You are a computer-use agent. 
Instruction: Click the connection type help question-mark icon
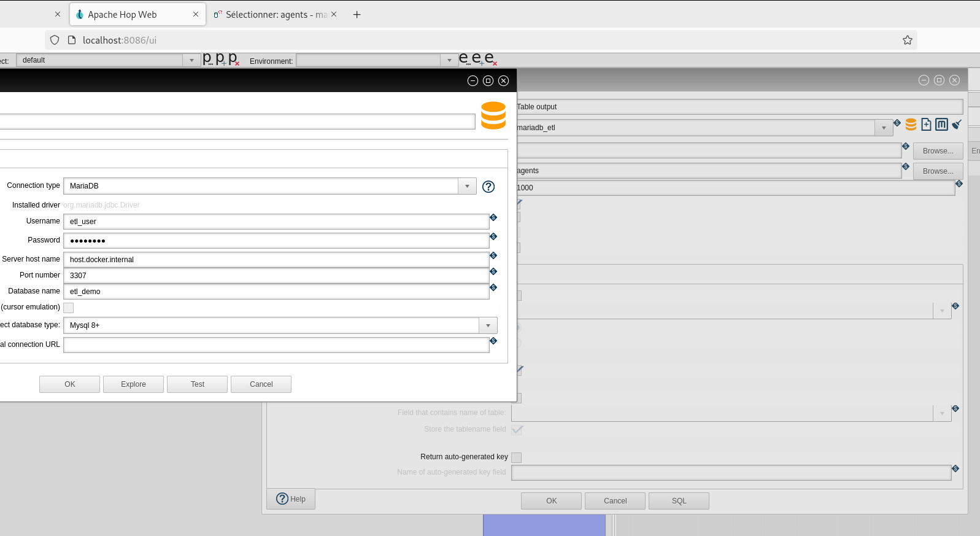pyautogui.click(x=488, y=187)
